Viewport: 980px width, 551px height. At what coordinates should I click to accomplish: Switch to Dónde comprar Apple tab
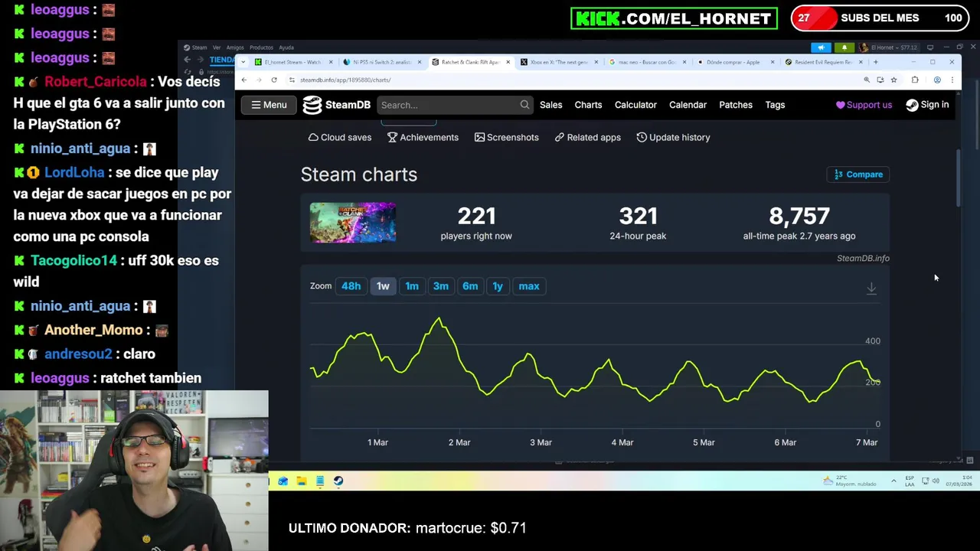point(735,62)
